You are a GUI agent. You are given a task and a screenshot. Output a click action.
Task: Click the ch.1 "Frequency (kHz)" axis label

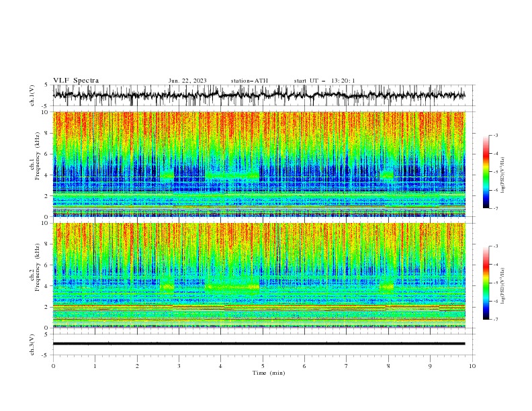(x=38, y=156)
